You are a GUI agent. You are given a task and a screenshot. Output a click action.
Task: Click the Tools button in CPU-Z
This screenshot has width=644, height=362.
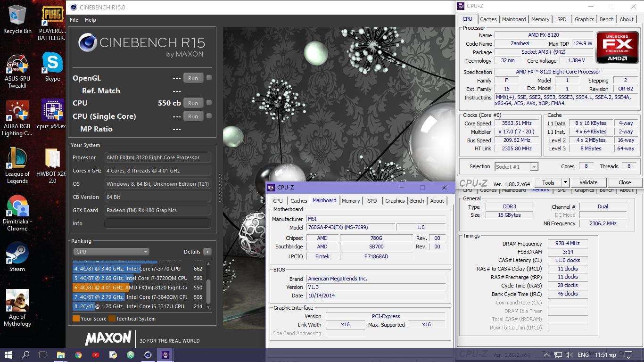point(548,182)
